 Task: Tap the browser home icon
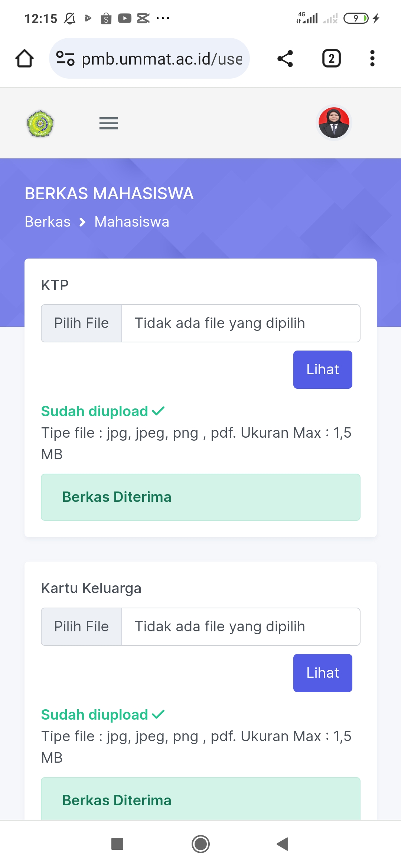[25, 59]
